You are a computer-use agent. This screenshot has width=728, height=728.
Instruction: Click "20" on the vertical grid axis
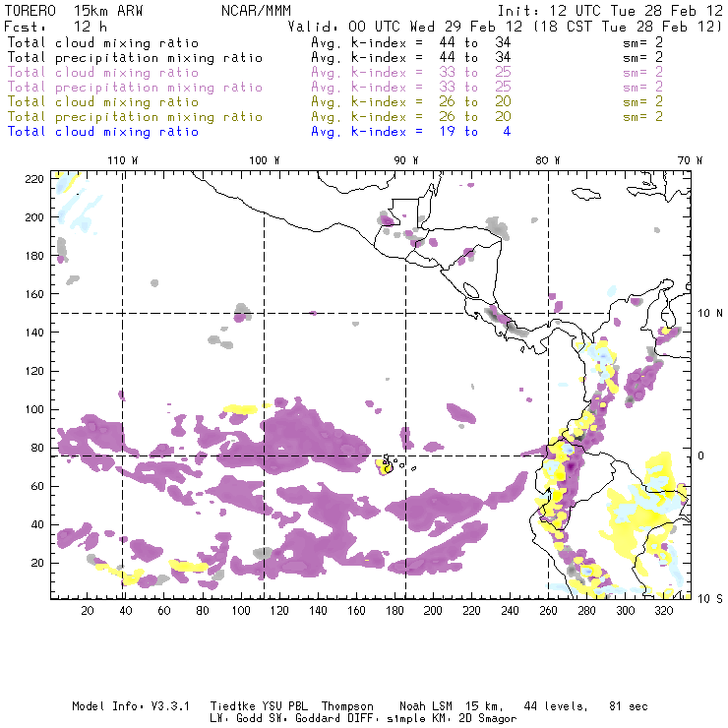[37, 563]
